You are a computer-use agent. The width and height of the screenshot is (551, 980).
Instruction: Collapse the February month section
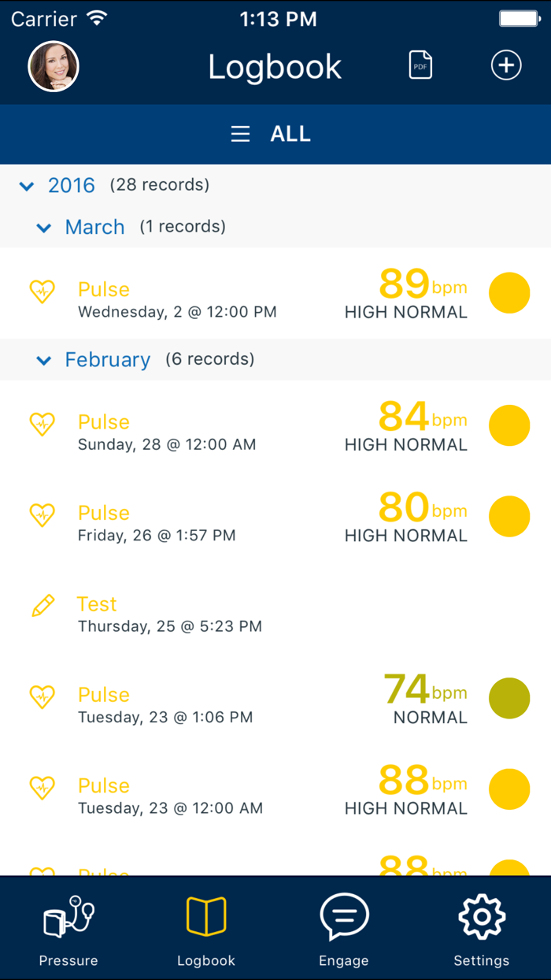pos(44,360)
